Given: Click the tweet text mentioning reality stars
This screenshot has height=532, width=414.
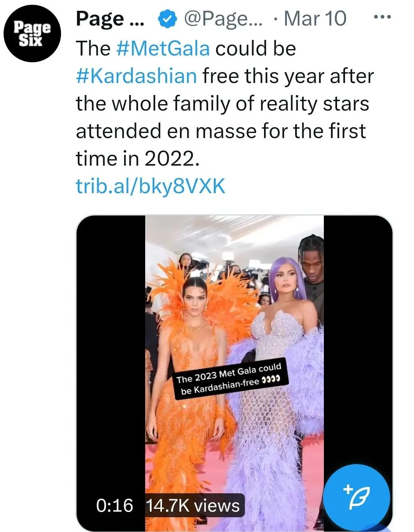Looking at the screenshot, I should pyautogui.click(x=222, y=103).
